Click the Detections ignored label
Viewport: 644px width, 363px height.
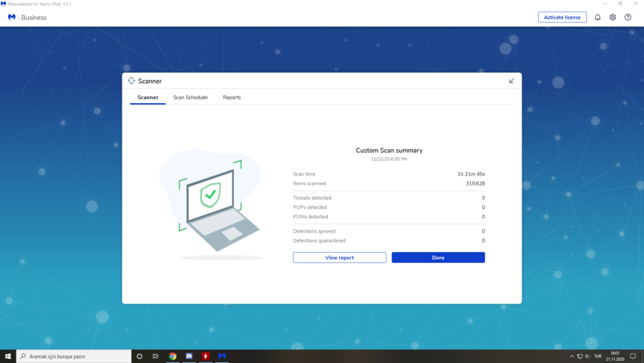tap(314, 231)
